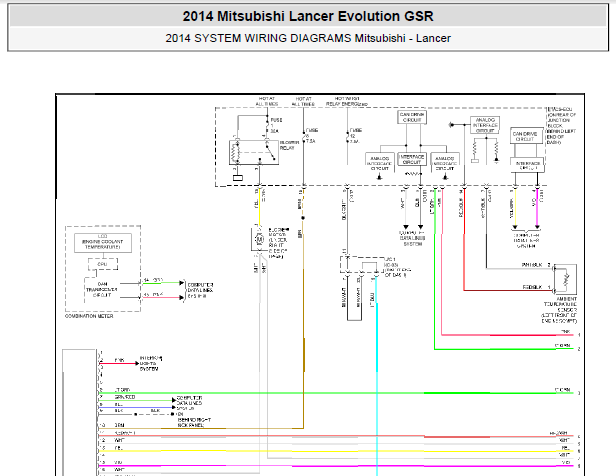The width and height of the screenshot is (616, 476).
Task: Select the CAN transceiver circuit block
Action: (102, 290)
